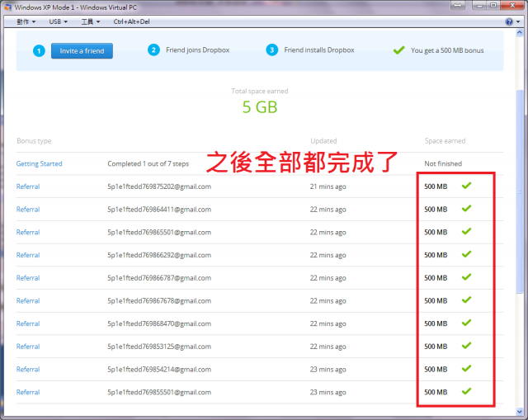This screenshot has height=420, width=528.
Task: Click Referral link for 5p1e1ftedd769868470@gmail.com
Action: pos(28,323)
